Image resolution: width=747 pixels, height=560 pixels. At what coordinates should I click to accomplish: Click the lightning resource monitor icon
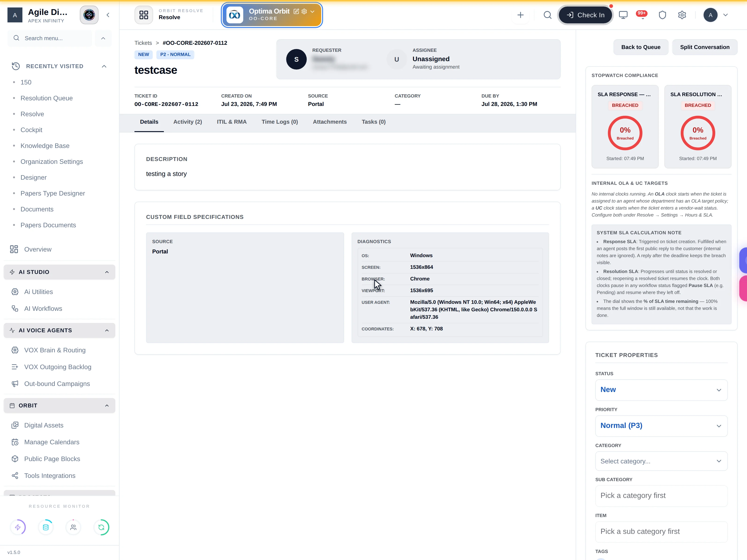[18, 527]
